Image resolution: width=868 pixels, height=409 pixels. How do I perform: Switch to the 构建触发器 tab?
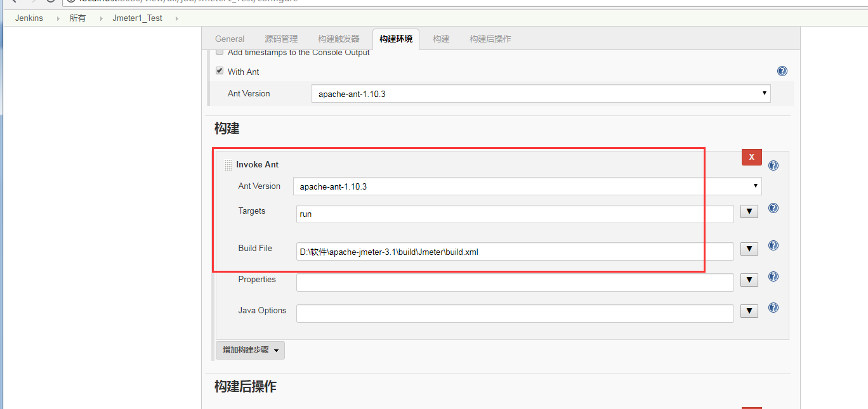click(x=339, y=39)
